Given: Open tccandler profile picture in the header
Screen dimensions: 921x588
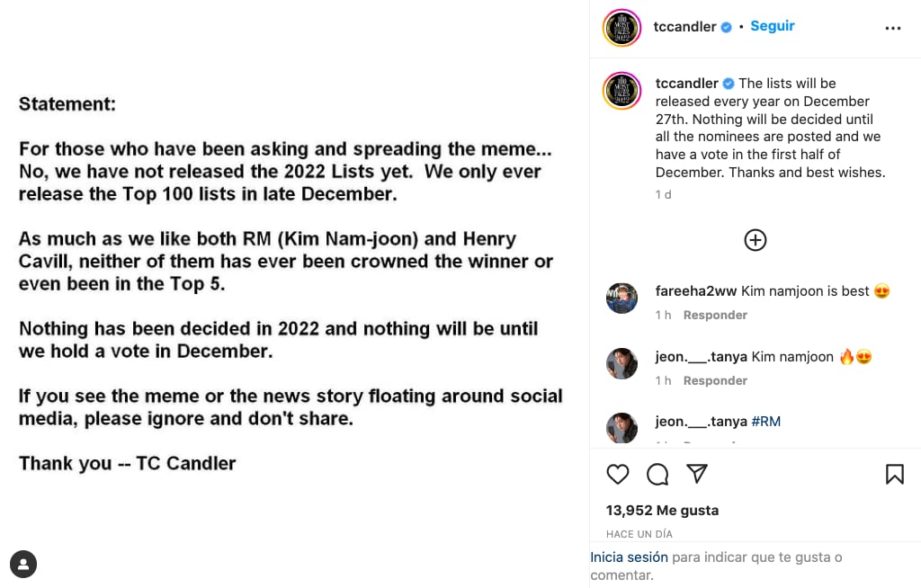Looking at the screenshot, I should [x=621, y=27].
